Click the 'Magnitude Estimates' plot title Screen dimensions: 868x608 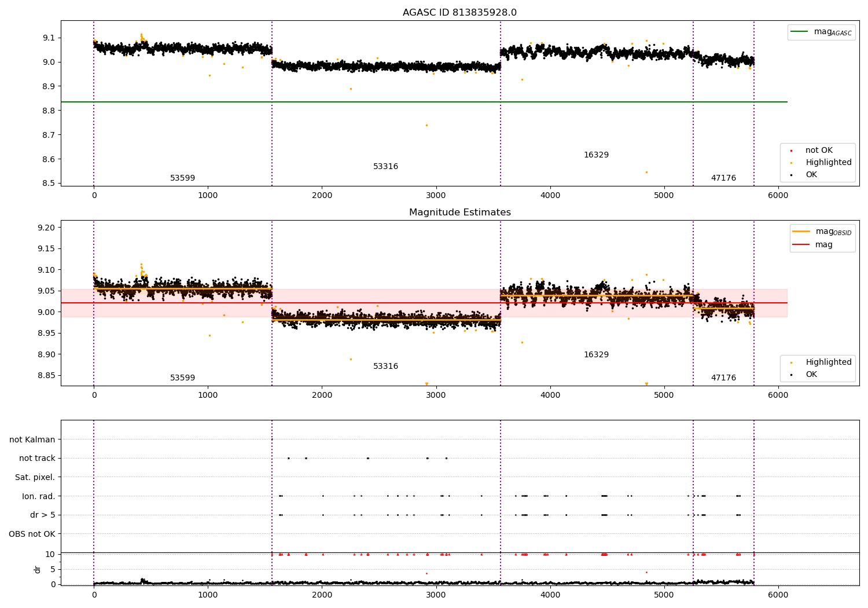[x=459, y=213]
